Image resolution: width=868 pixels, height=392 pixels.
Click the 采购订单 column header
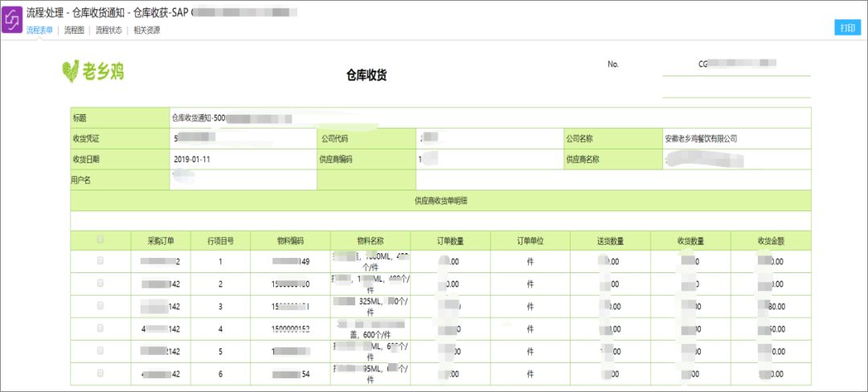tap(161, 240)
